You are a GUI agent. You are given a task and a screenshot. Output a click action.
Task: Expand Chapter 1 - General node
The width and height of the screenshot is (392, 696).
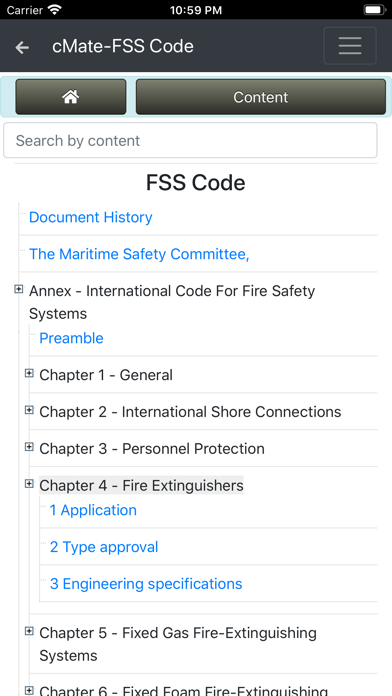click(29, 373)
